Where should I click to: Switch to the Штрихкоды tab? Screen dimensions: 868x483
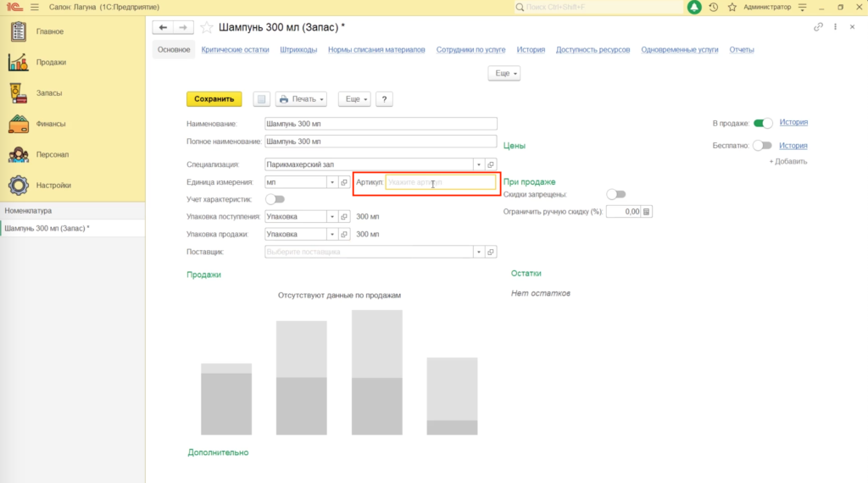(x=298, y=50)
